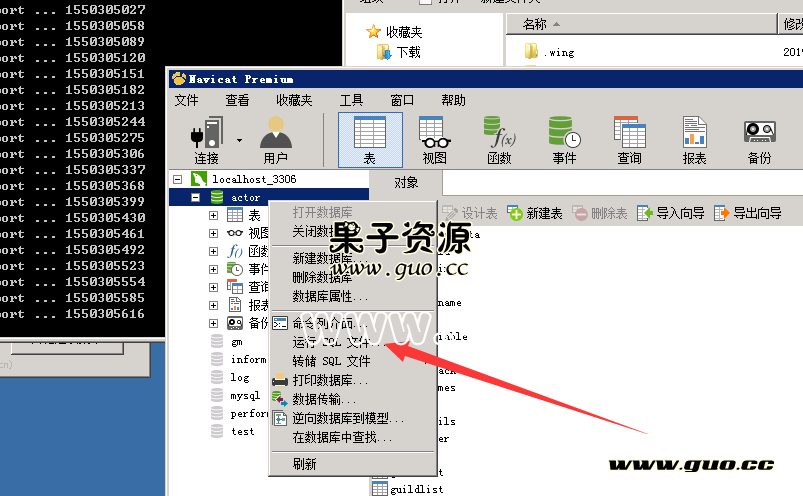Open the 收藏夹 menu in Navicat
Image resolution: width=803 pixels, height=496 pixels.
click(x=294, y=100)
